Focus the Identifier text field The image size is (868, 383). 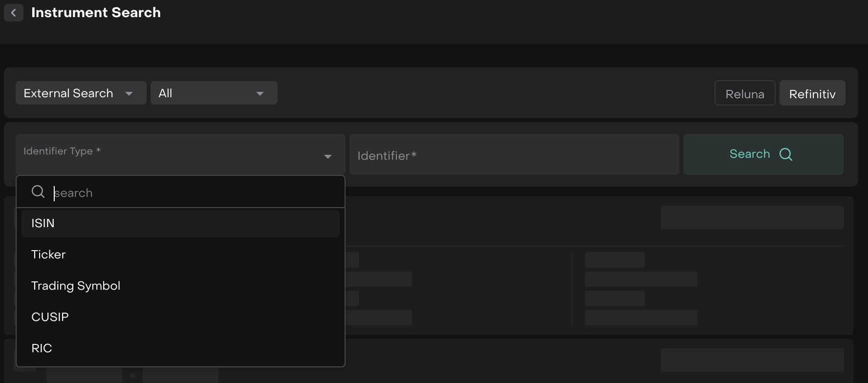(x=514, y=155)
